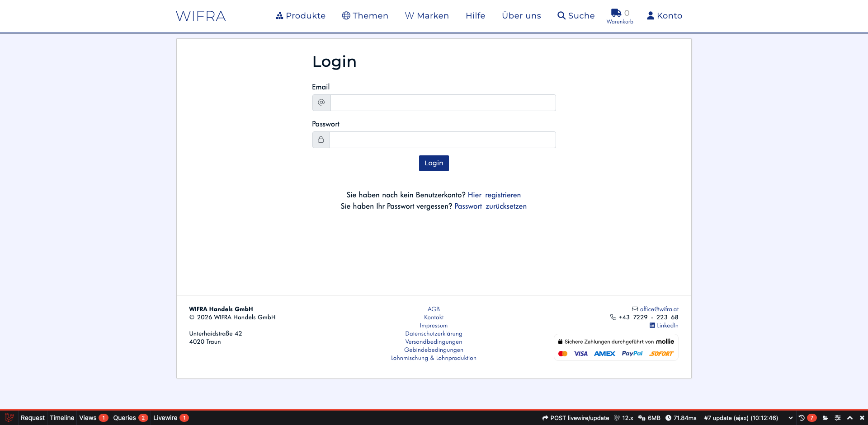
Task: Click the Konto user icon
Action: [650, 15]
